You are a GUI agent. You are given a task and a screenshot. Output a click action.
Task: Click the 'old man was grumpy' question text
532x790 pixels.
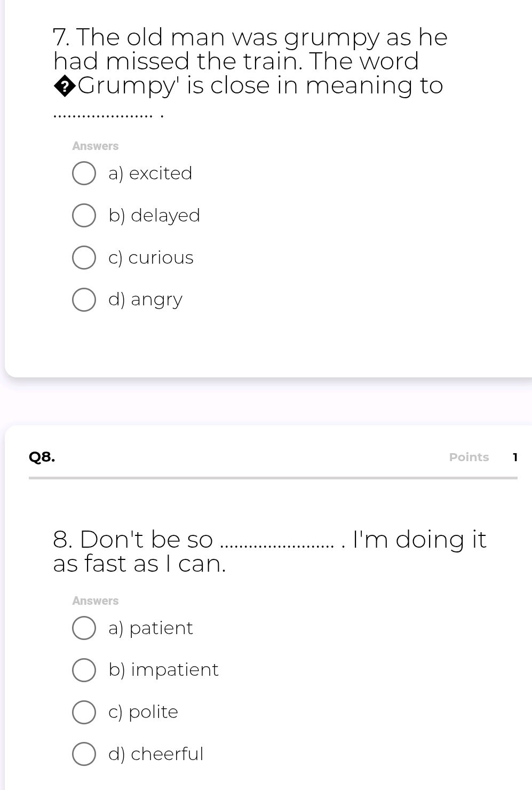pyautogui.click(x=250, y=38)
